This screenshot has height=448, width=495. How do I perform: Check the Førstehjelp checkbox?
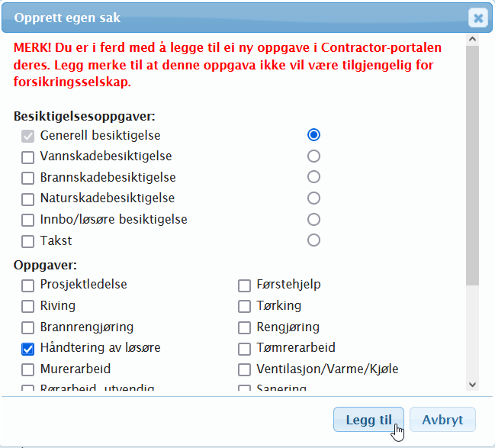(245, 285)
